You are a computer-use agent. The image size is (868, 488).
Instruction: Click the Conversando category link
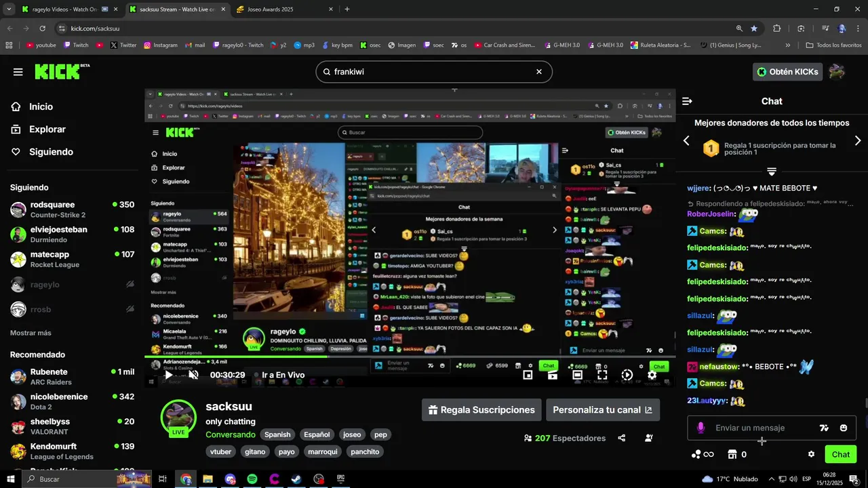[231, 434]
